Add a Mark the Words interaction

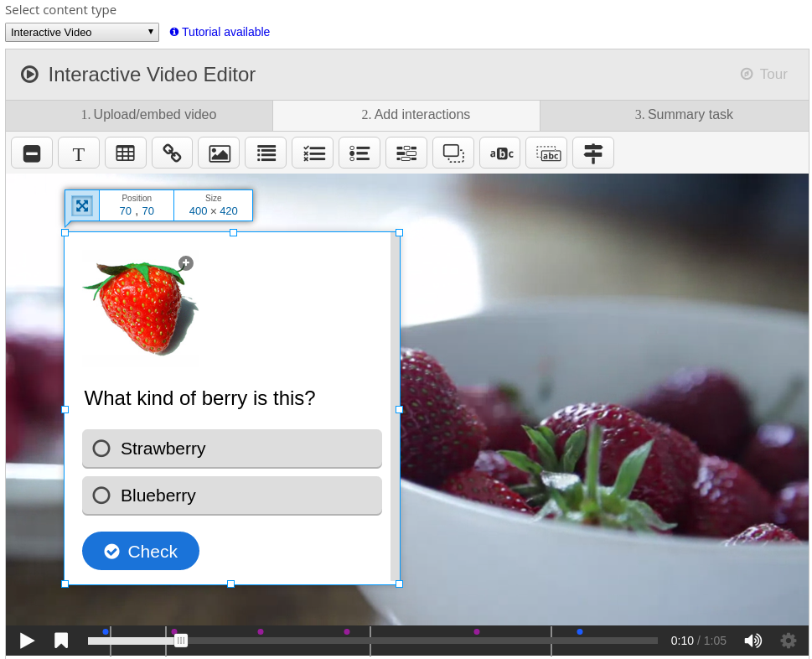tap(500, 153)
